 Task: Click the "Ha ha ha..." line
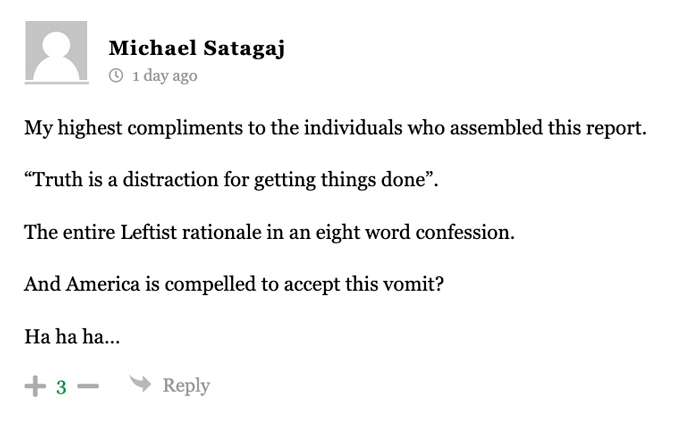[x=72, y=336]
